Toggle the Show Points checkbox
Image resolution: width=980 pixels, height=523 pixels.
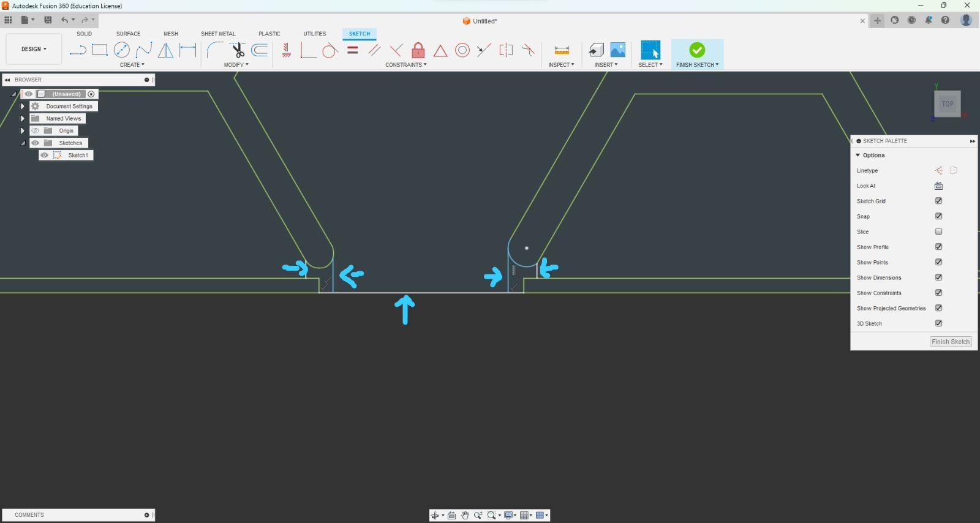(938, 262)
